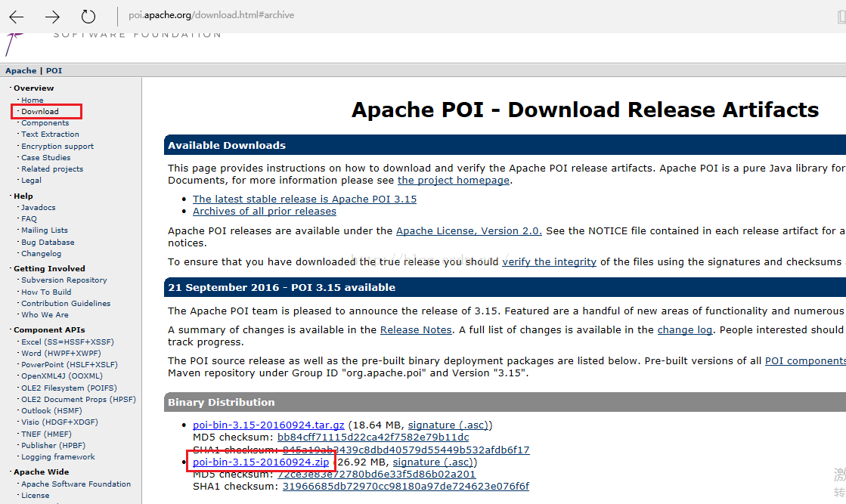The image size is (846, 504).
Task: Open Text Extraction sidebar item
Action: (50, 135)
